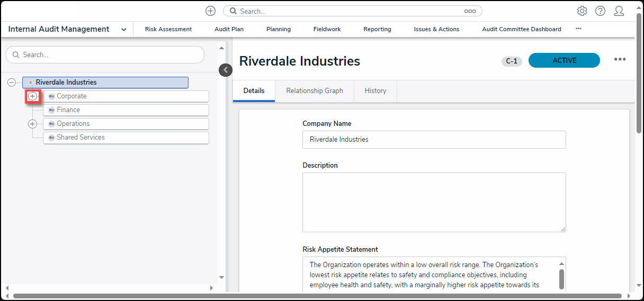
Task: Open the Risk Assessment menu
Action: pyautogui.click(x=168, y=30)
